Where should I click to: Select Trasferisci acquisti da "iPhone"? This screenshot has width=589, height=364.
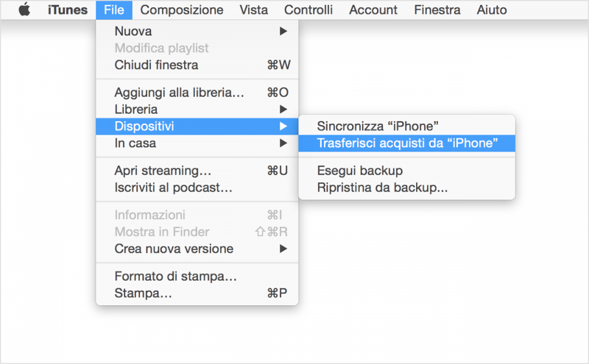(x=407, y=143)
